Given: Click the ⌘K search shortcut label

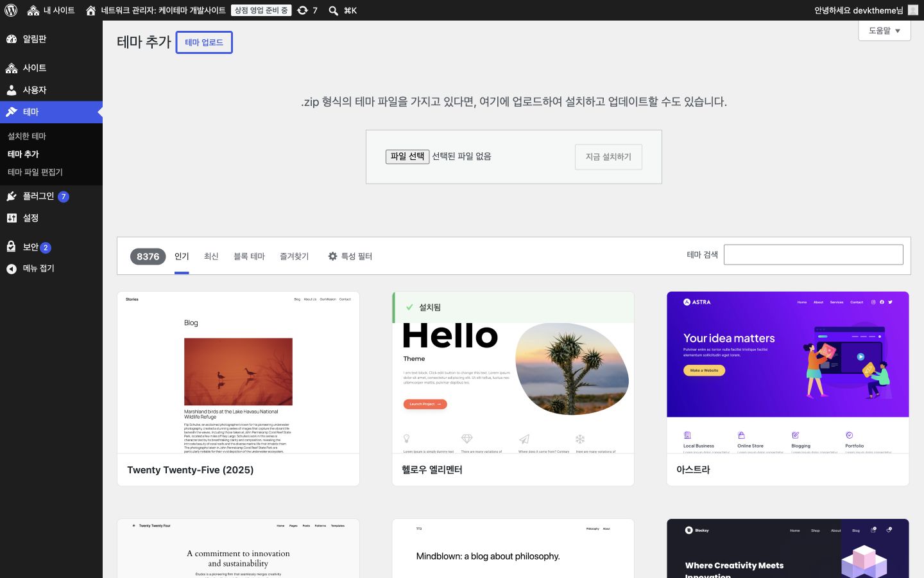Looking at the screenshot, I should coord(350,10).
